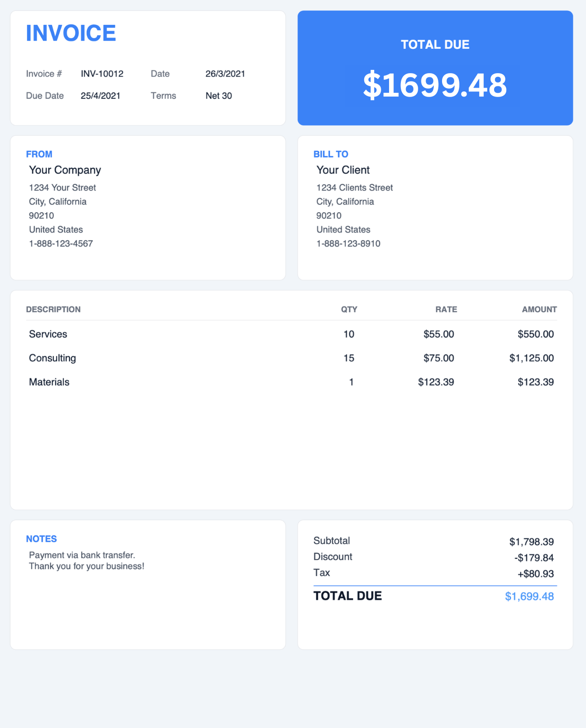Click the AMOUNT column header
This screenshot has height=728, width=586.
539,309
